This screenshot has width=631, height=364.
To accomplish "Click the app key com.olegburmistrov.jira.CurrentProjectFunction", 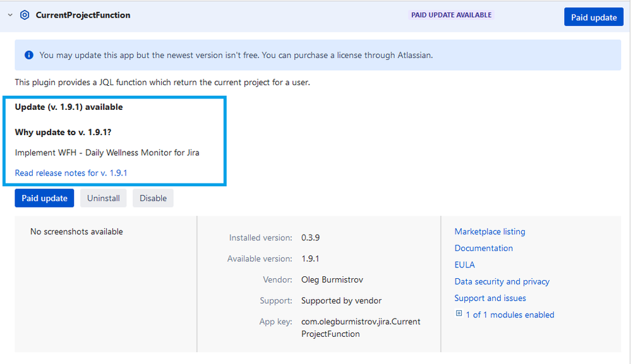I will tap(361, 328).
